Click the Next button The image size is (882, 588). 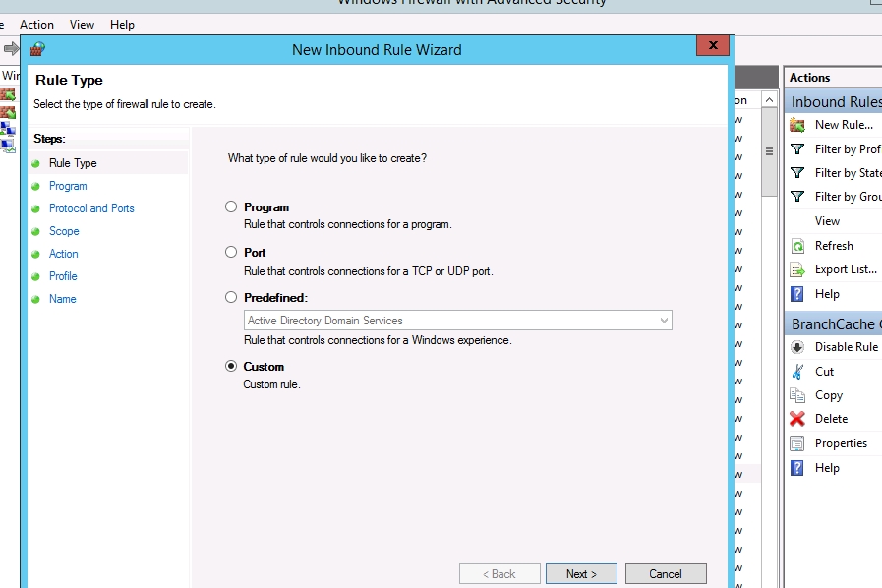(581, 574)
